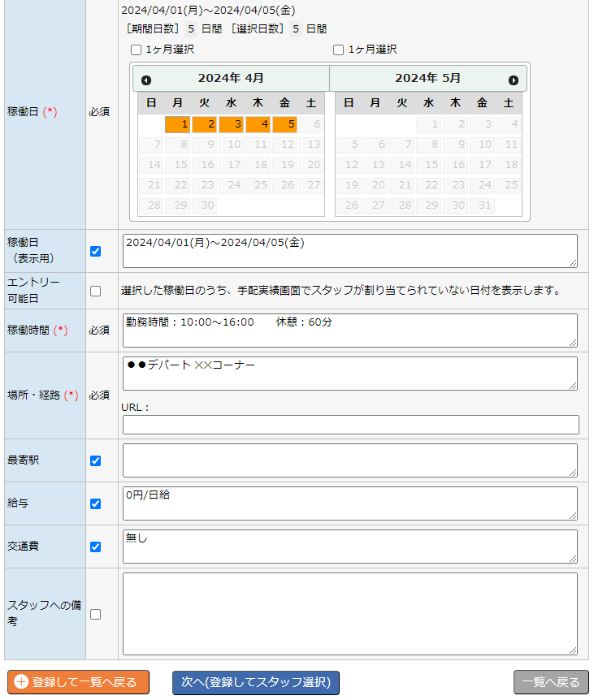Click the plus icon on 登録して一覧へ戻る
Viewport: 594px width, 700px height.
coord(21,681)
